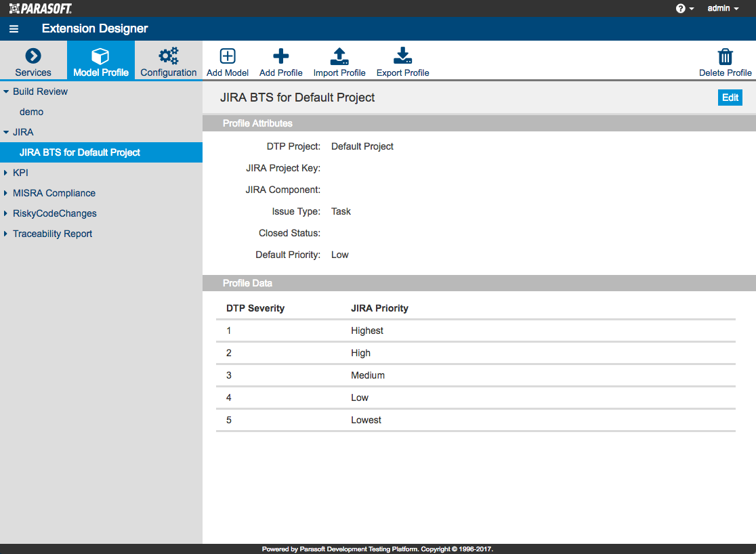Select the Model Profile tab
Screen dimensions: 756x554
(101, 60)
